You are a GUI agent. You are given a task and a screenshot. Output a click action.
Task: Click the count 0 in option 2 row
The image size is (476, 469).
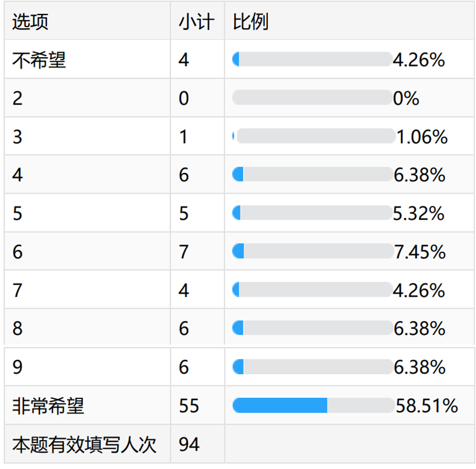point(184,98)
